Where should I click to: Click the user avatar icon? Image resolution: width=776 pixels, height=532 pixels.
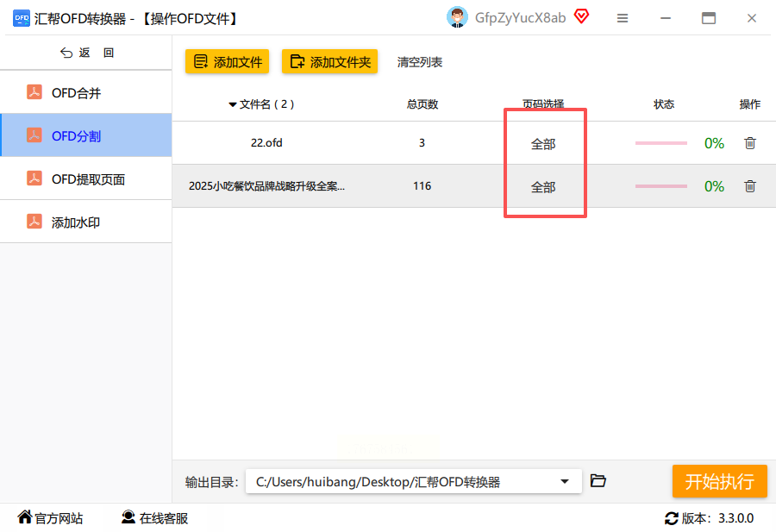457,17
